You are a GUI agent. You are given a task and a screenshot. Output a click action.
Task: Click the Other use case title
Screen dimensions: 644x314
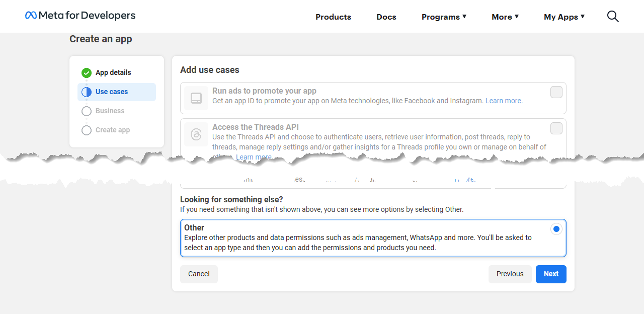pyautogui.click(x=194, y=227)
